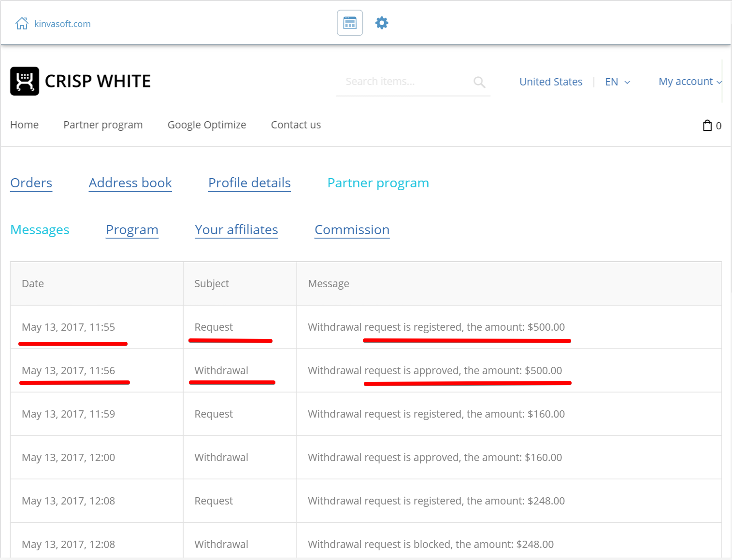Switch to the Address book tab
732x560 pixels.
tap(130, 183)
